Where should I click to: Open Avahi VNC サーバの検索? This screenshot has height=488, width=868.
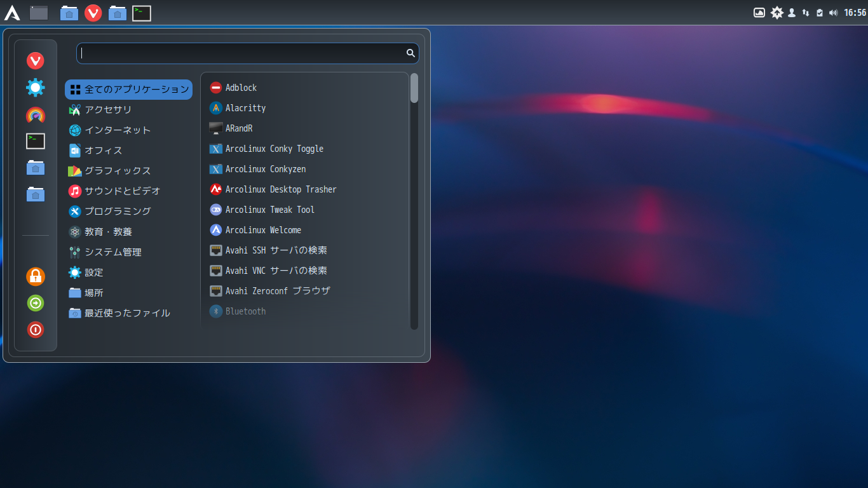304,271
